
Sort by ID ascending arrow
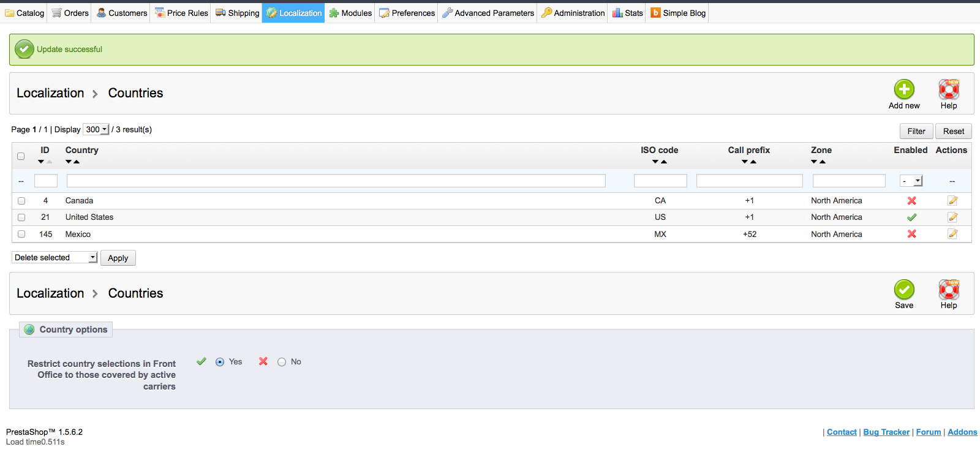click(50, 162)
